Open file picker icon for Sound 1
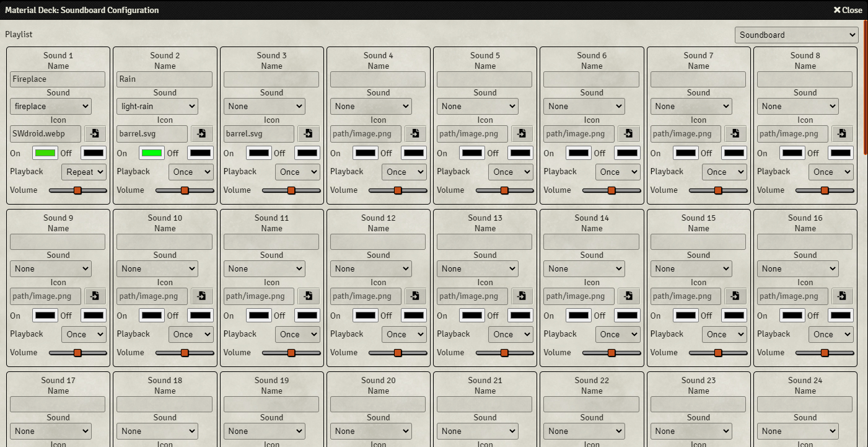Image resolution: width=868 pixels, height=447 pixels. (x=95, y=134)
